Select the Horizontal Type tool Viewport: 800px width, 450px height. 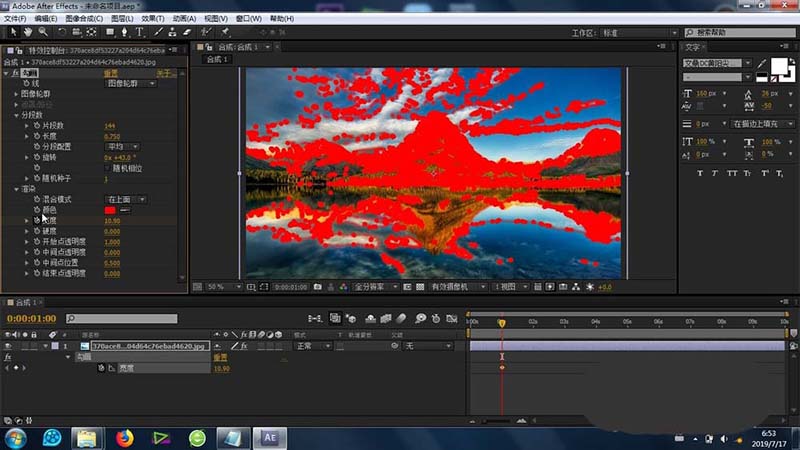pyautogui.click(x=142, y=32)
